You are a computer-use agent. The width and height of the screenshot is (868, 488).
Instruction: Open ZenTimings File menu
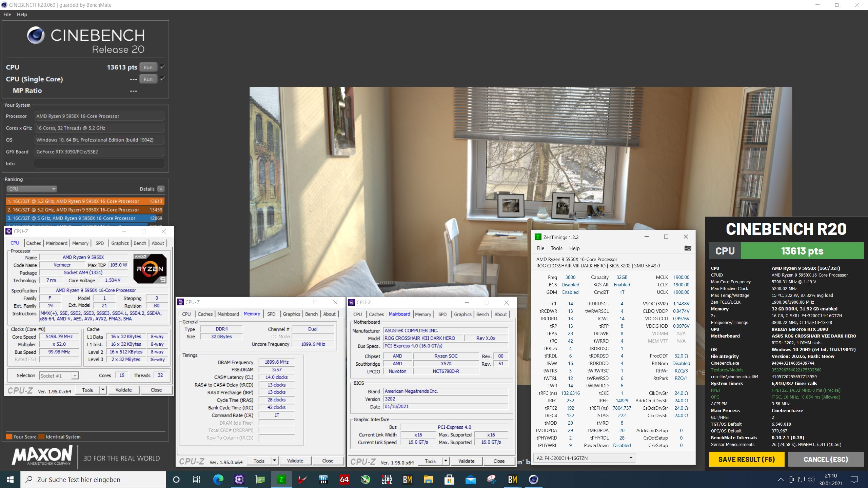pyautogui.click(x=540, y=248)
